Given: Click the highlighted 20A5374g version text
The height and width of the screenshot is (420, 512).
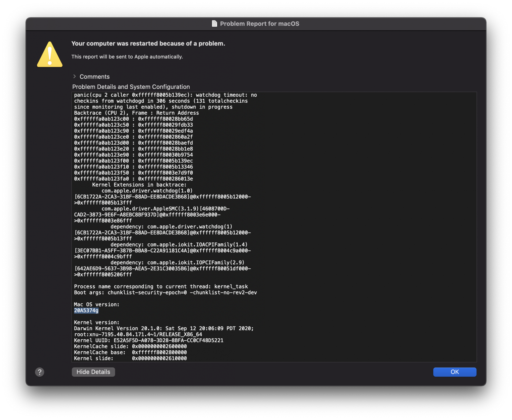Looking at the screenshot, I should (86, 311).
